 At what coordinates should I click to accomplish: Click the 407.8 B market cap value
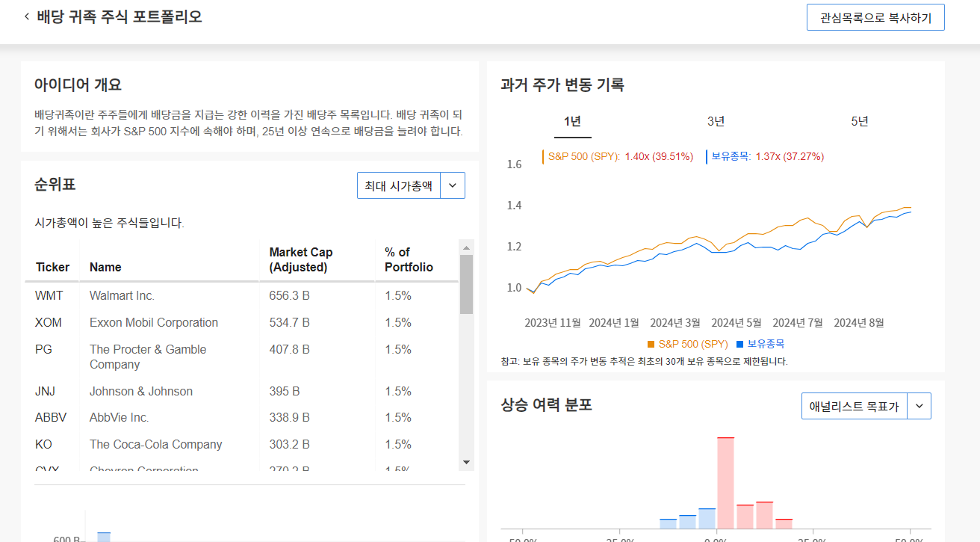coord(289,350)
